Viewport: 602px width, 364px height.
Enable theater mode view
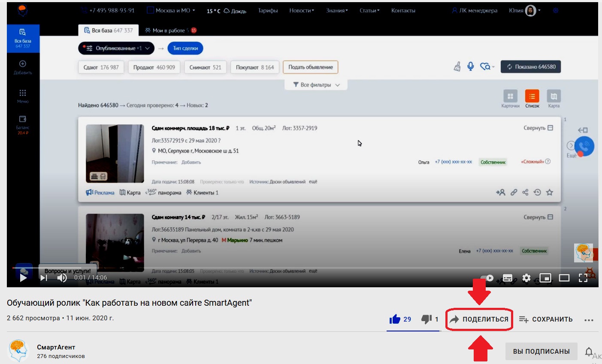[x=564, y=278]
